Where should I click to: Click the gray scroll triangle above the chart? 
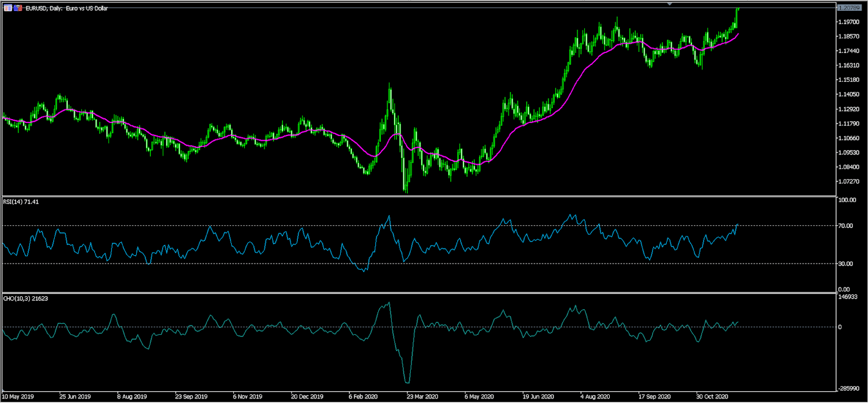[670, 5]
